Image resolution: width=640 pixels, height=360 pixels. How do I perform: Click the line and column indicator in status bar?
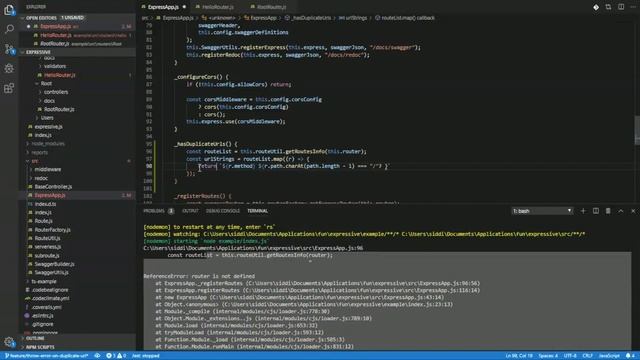click(519, 356)
